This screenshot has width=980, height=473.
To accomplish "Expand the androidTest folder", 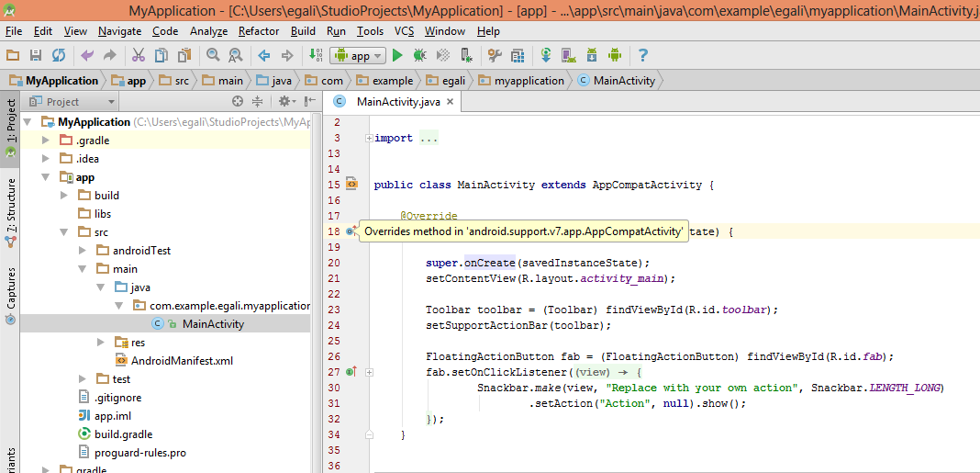I will (83, 250).
